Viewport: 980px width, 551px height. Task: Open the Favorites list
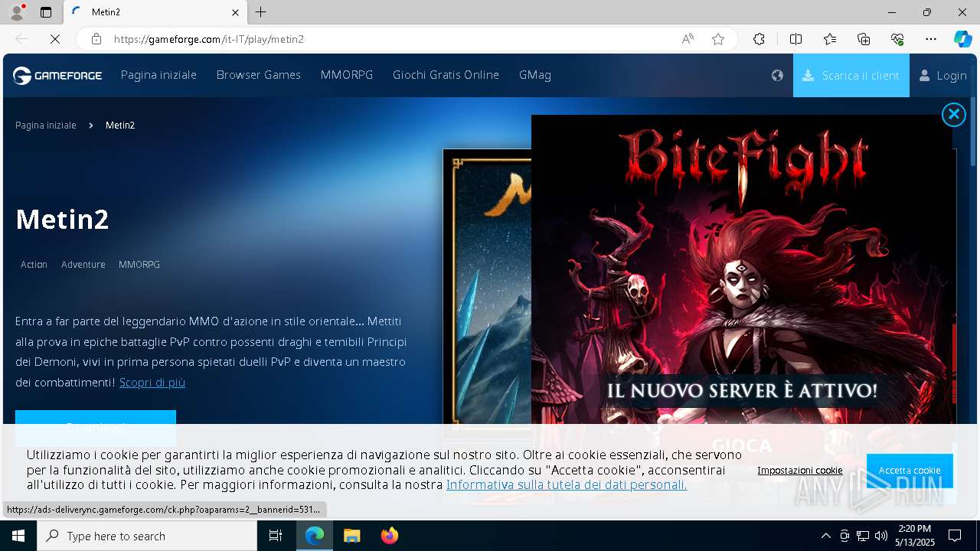830,39
